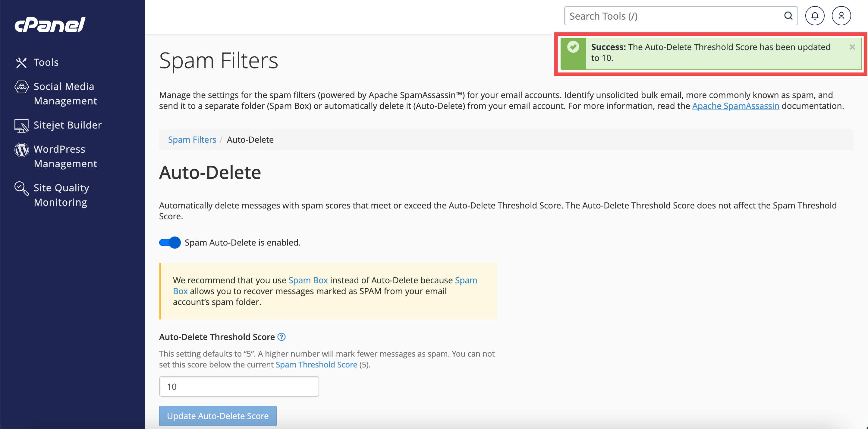Click the green success checkmark icon
Screen dimensions: 868x429
pos(573,47)
